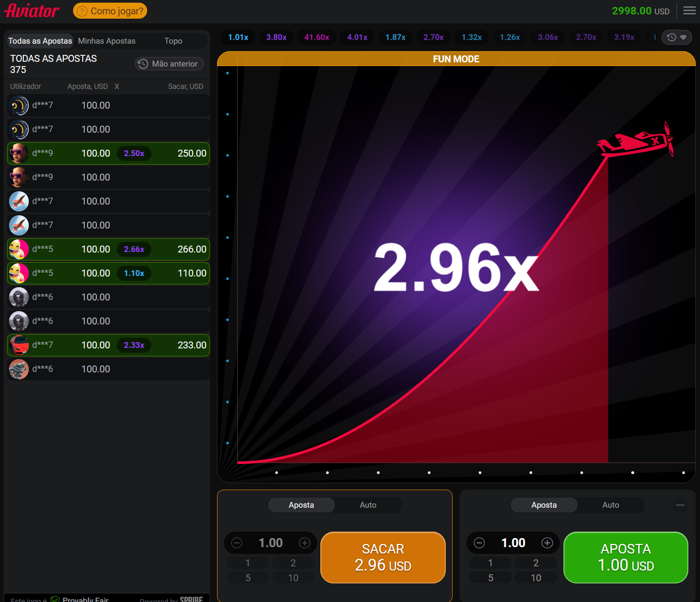Switch to Todas as Apostas tab
This screenshot has width=700, height=602.
tap(40, 41)
